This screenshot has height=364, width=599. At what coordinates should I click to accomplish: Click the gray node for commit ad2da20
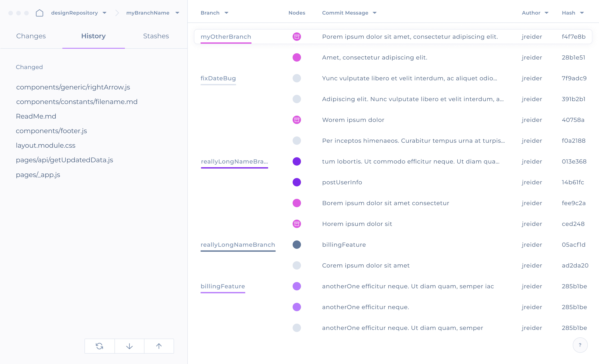[297, 265]
